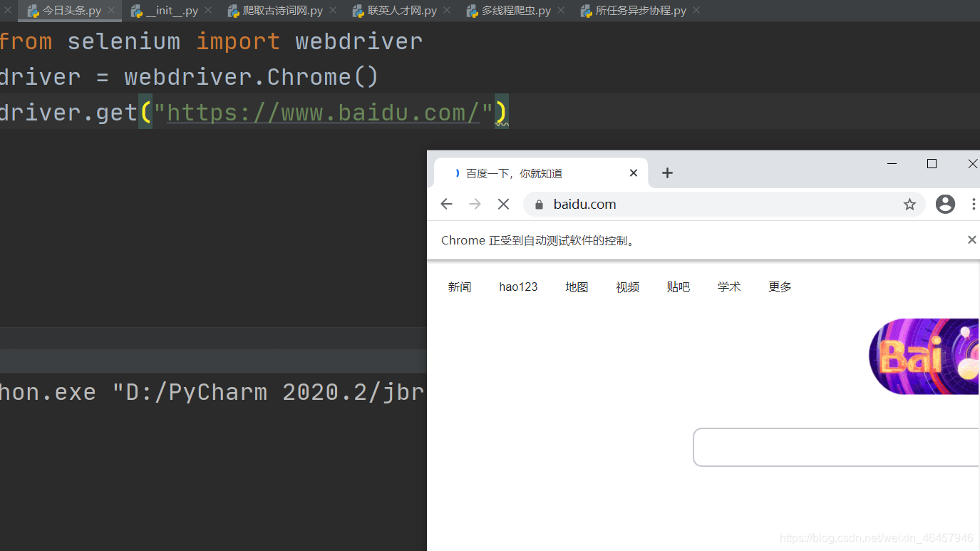
Task: Click the back navigation arrow in Chrome
Action: (446, 204)
